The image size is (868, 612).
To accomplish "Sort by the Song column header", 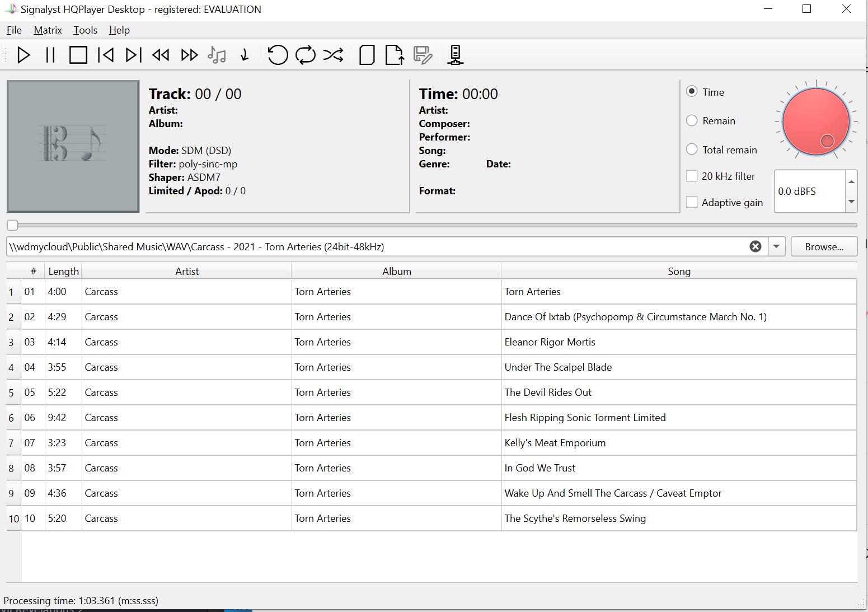I will tap(679, 271).
